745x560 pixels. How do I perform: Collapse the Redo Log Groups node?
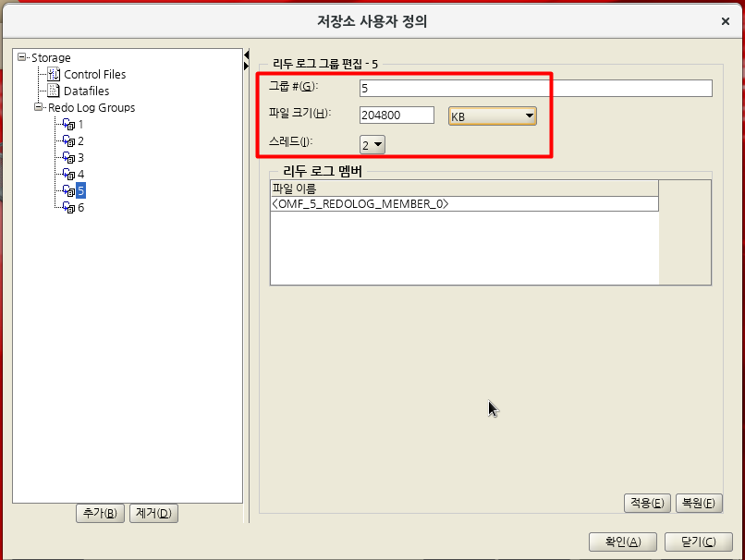38,107
